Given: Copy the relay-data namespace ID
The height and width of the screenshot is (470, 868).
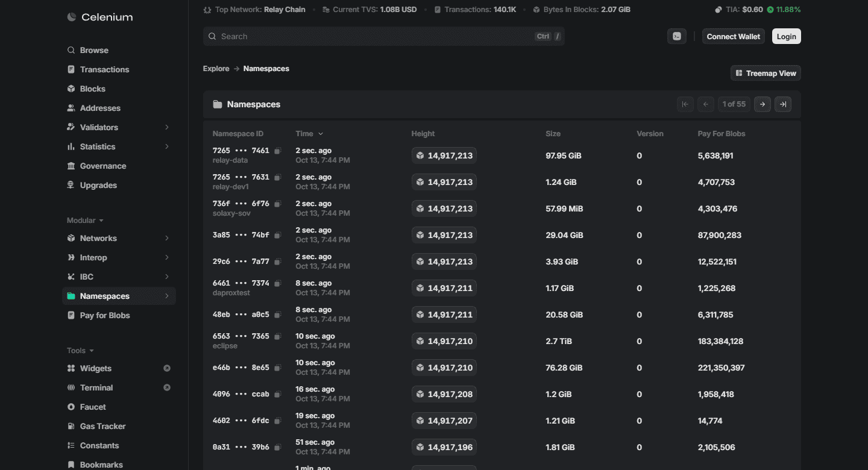Looking at the screenshot, I should point(278,151).
